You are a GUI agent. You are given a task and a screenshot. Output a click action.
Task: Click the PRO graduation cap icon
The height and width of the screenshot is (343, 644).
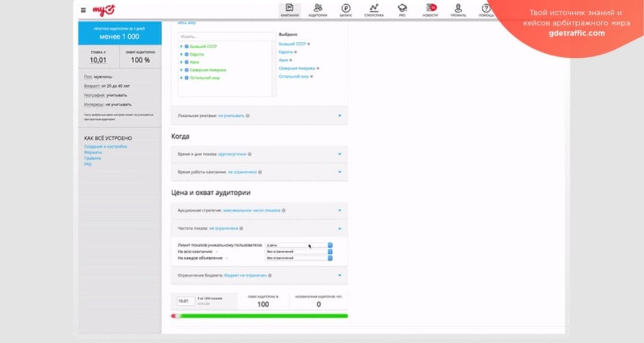click(x=402, y=9)
